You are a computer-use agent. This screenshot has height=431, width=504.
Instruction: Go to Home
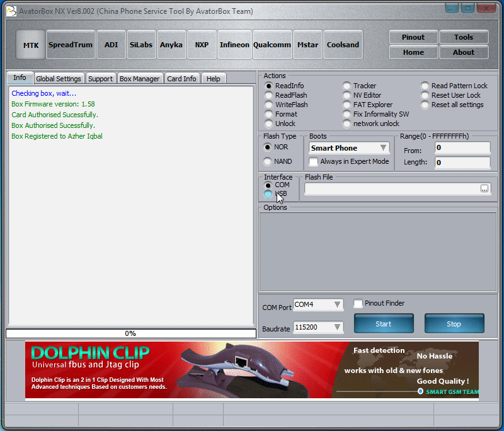413,52
